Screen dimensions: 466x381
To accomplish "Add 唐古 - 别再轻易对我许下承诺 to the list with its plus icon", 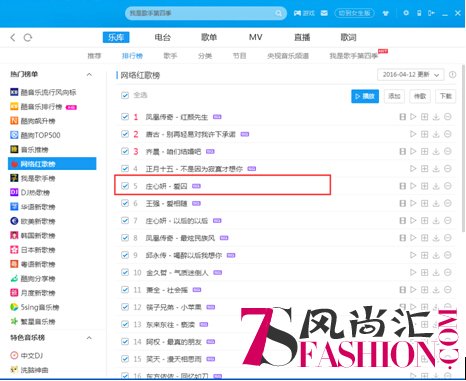I will click(x=424, y=134).
